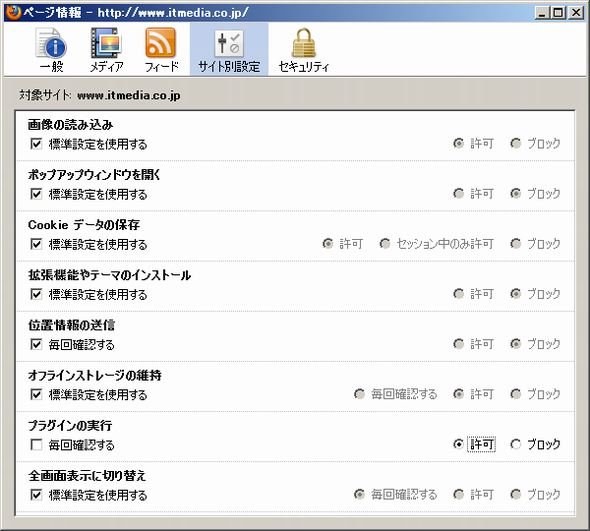Uncheck 標準設定を使用する under 全画面表示に切り替え
This screenshot has width=590, height=531.
click(36, 494)
